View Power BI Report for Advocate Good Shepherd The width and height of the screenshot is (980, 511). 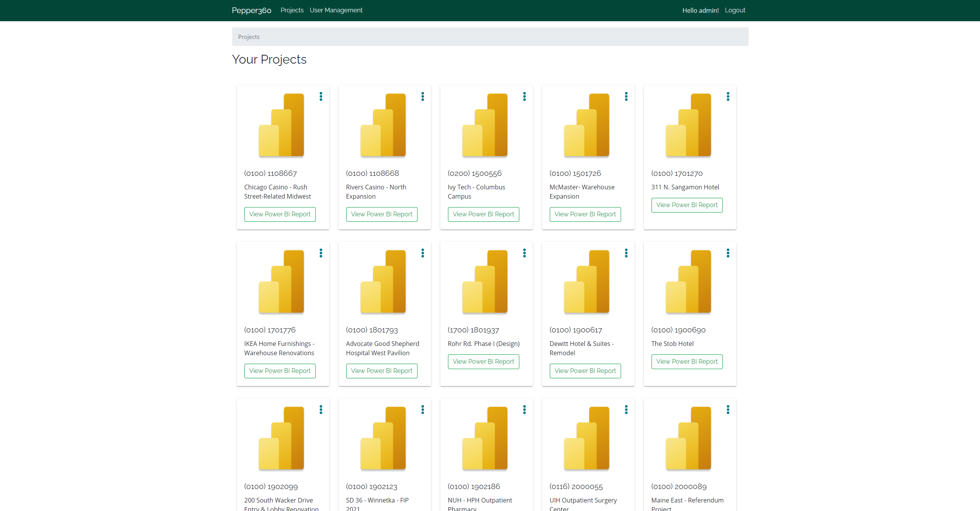[382, 371]
